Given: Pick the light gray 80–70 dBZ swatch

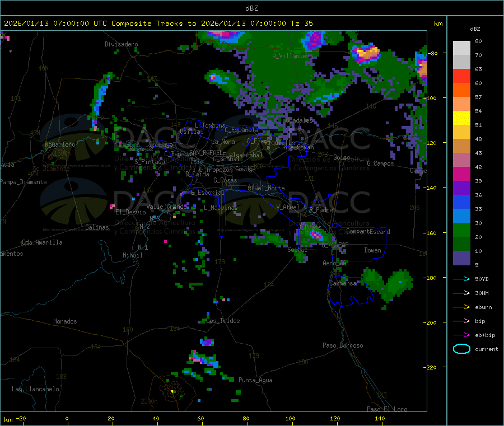Looking at the screenshot, I should (x=461, y=48).
